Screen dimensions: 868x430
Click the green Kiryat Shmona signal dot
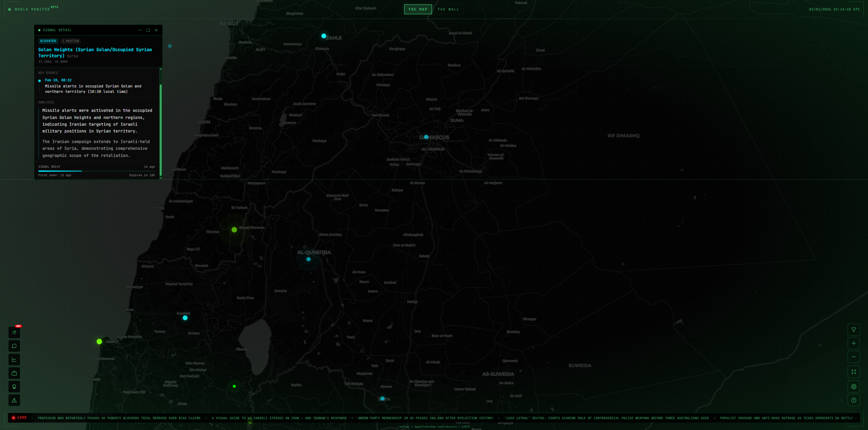click(x=234, y=230)
